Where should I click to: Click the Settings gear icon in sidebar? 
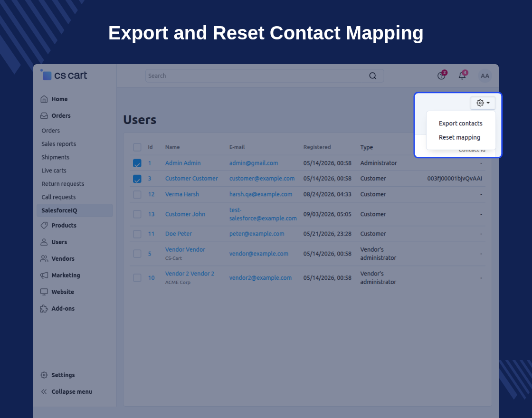click(x=44, y=375)
